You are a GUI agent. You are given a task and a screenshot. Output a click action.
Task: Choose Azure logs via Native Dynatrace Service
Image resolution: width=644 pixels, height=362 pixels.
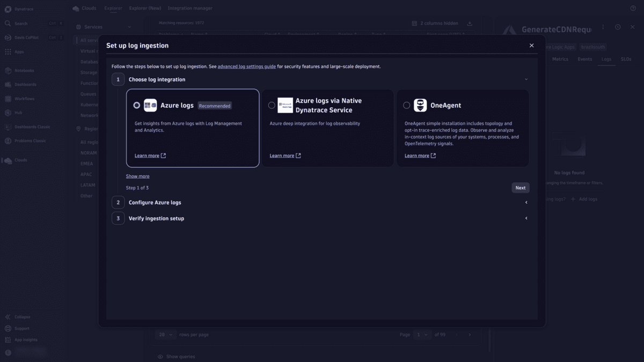pos(272,105)
